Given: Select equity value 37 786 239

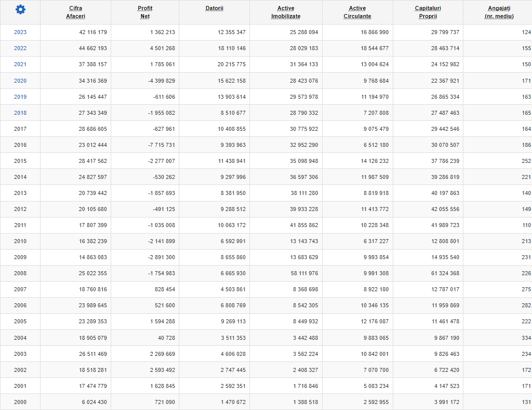Looking at the screenshot, I should tap(445, 161).
